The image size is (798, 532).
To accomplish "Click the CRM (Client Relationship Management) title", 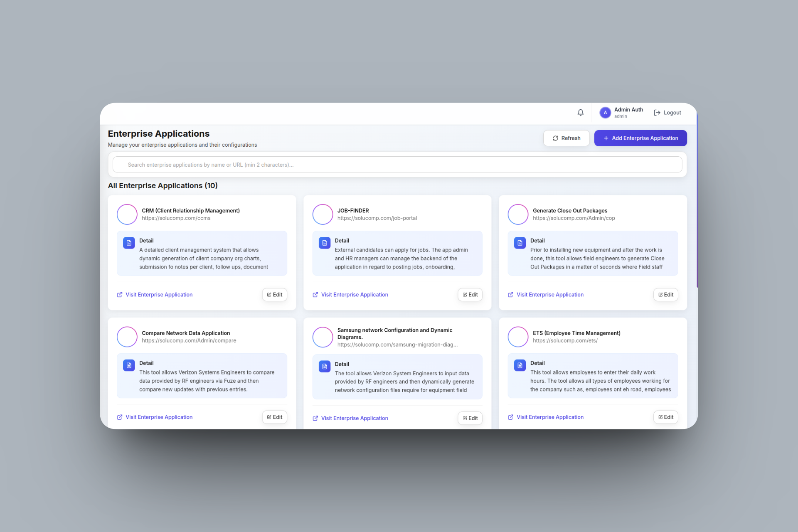I will (x=191, y=211).
